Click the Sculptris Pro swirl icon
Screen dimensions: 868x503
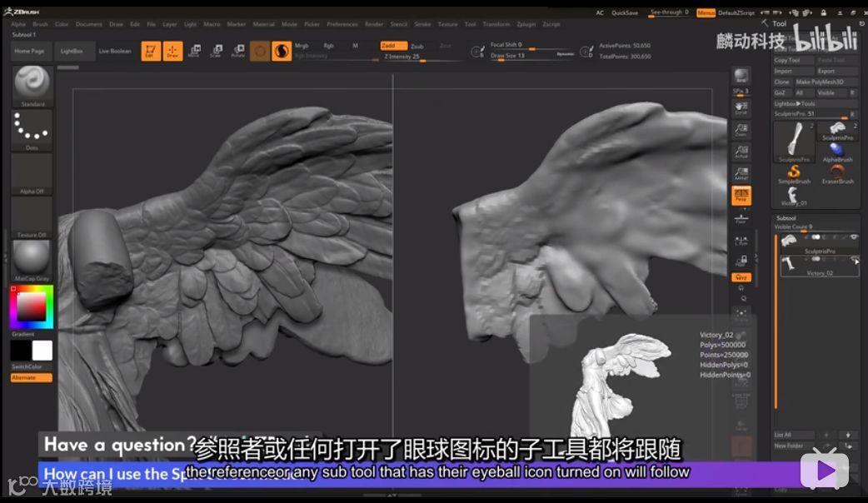(x=282, y=52)
